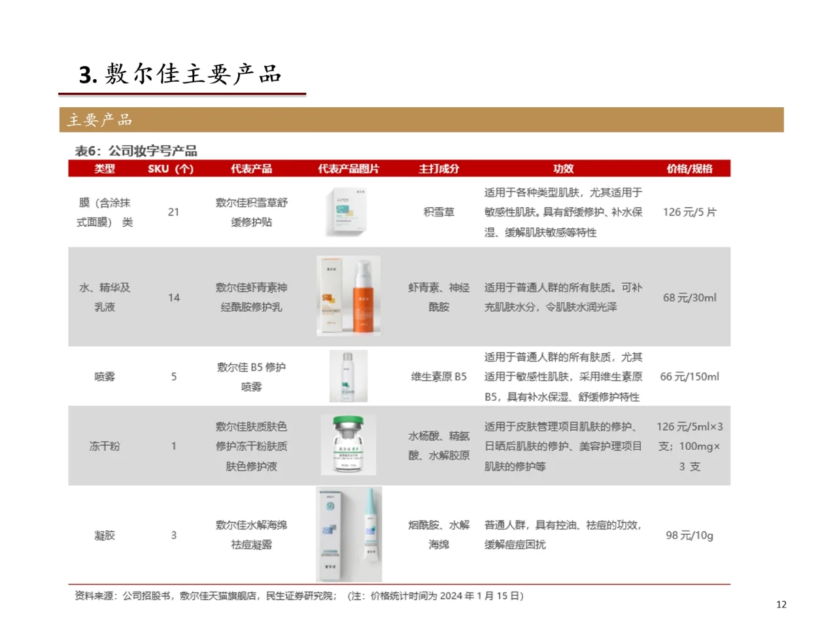
Task: Click the 冻干粉肤质肤色修护液 product image
Action: click(349, 445)
